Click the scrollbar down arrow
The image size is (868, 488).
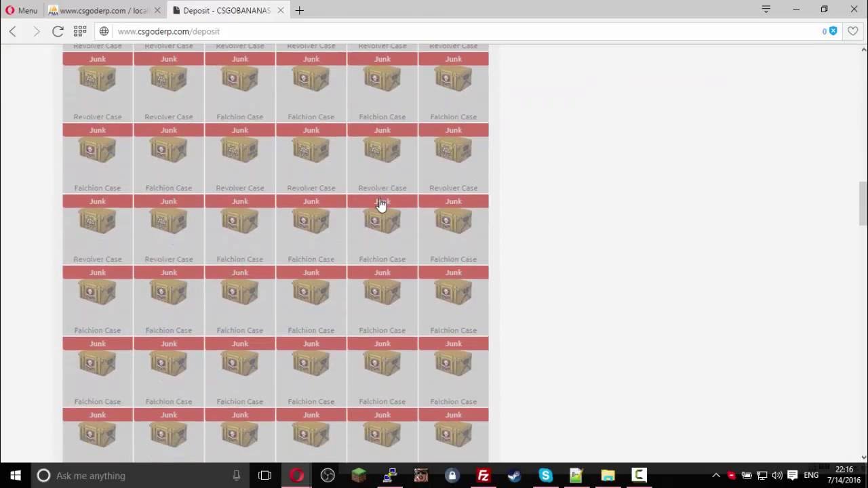863,457
